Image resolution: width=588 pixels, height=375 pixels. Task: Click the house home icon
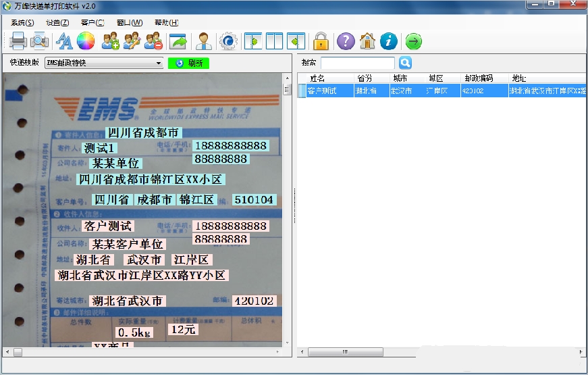tap(367, 41)
